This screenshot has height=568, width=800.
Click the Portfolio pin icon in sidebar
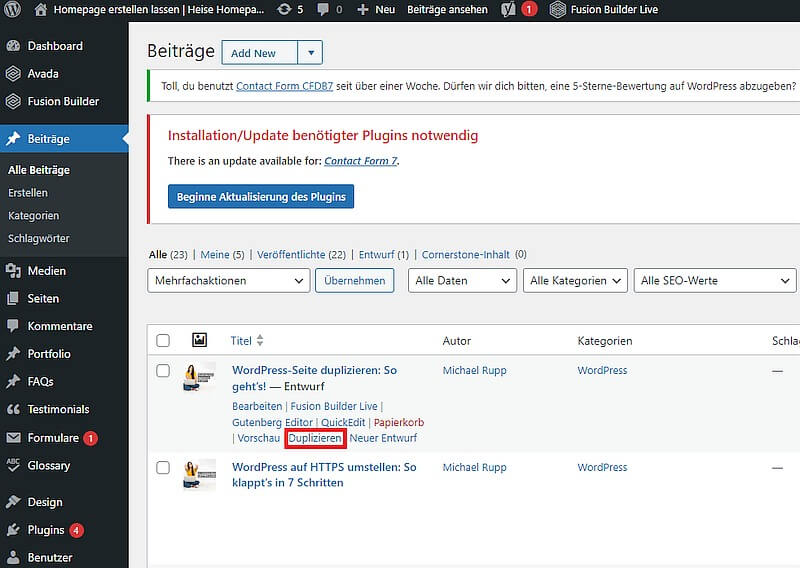(x=13, y=354)
